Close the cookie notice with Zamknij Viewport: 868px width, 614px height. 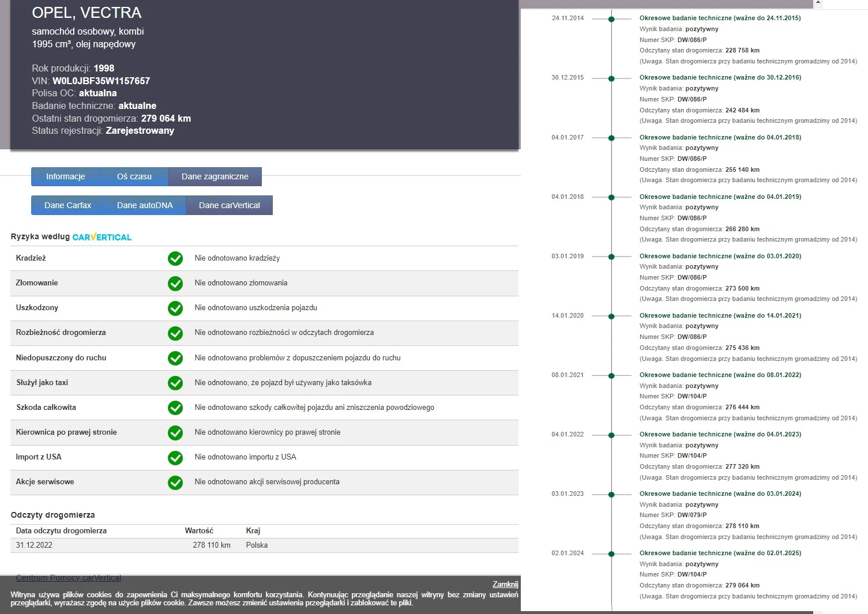tap(505, 584)
